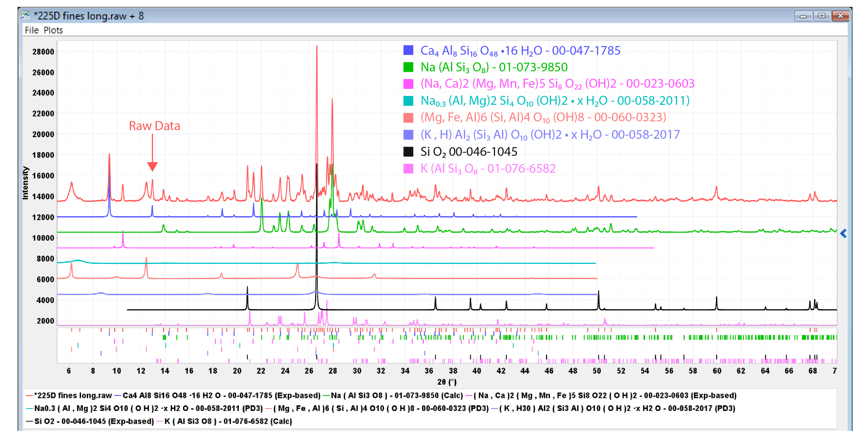The width and height of the screenshot is (868, 441).
Task: Expand side panel via blue arrow chevron
Action: click(843, 233)
